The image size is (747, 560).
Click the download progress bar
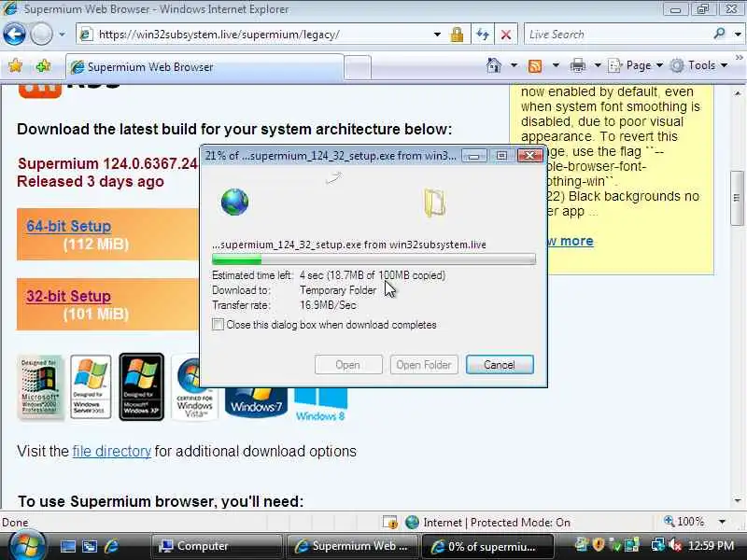(373, 259)
